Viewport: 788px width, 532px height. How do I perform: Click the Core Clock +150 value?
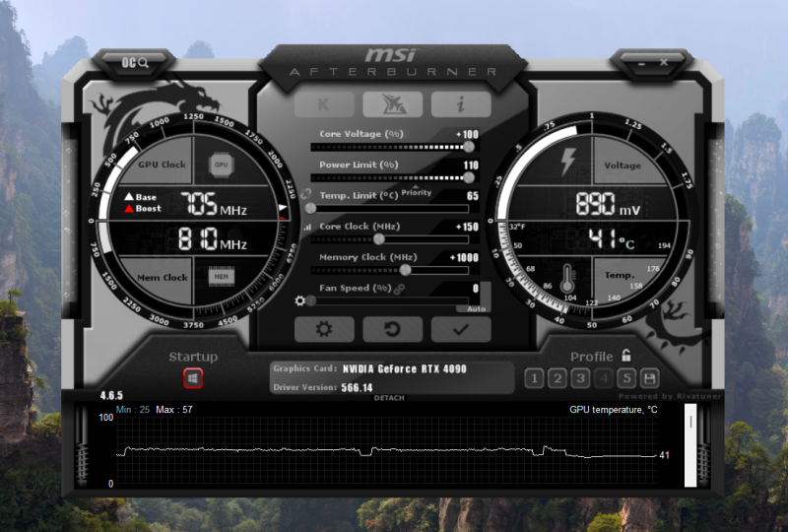pos(467,227)
